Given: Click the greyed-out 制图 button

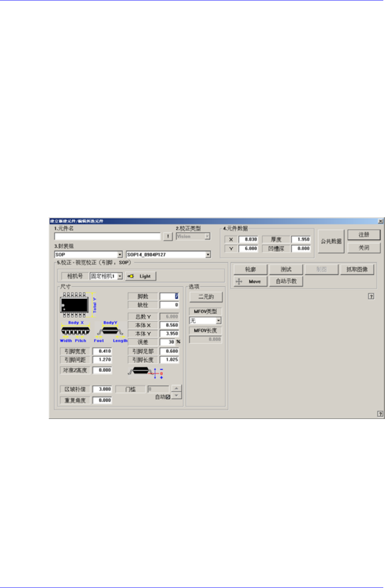Looking at the screenshot, I should click(321, 270).
